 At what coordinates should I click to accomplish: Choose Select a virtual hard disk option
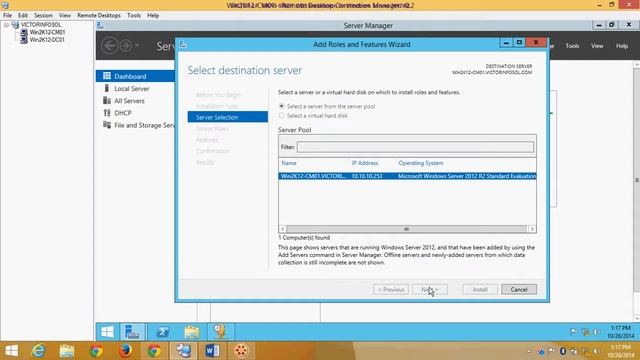point(313,116)
